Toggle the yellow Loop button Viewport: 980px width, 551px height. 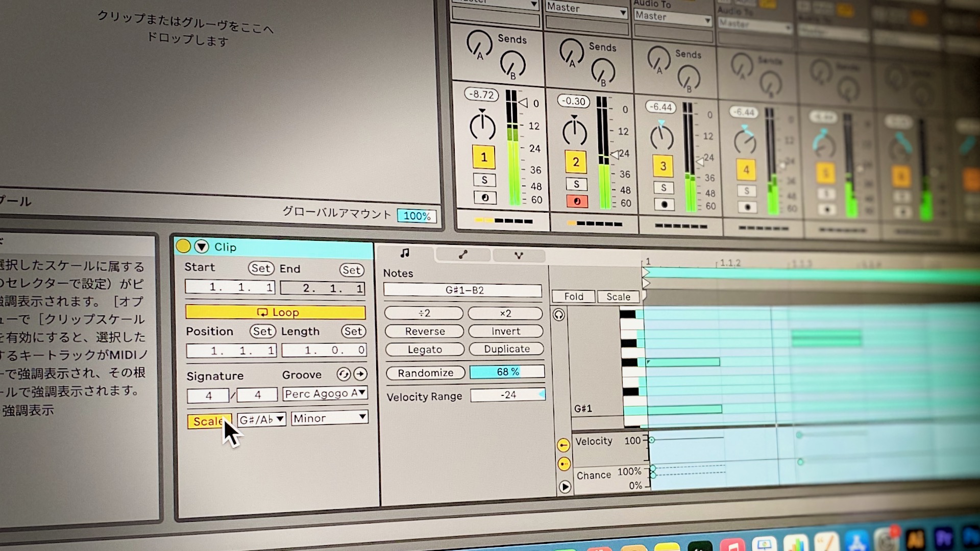coord(276,312)
